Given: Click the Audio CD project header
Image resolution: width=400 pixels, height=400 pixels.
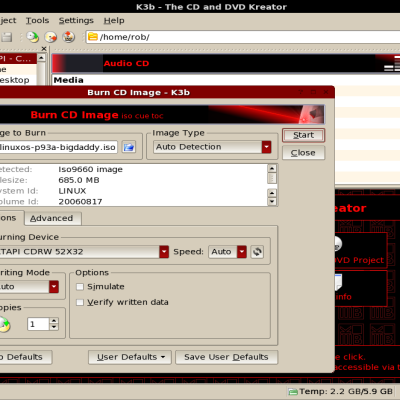Looking at the screenshot, I should point(126,63).
